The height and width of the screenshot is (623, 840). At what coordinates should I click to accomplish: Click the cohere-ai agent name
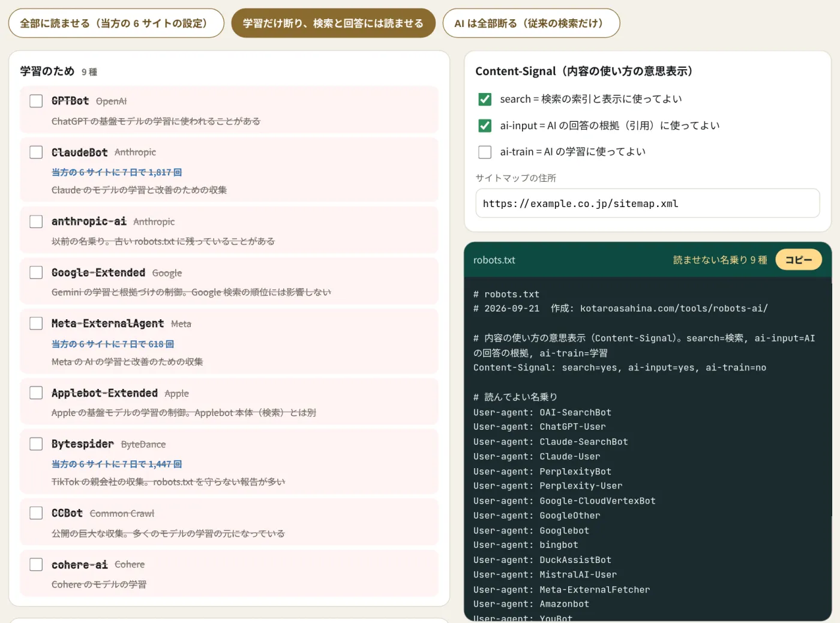tap(80, 565)
